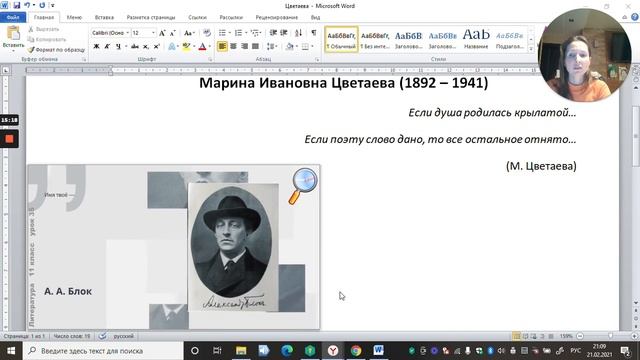Screen dimensions: 640x360
Task: Toggle Bold (Ж) formatting
Action: click(x=97, y=47)
